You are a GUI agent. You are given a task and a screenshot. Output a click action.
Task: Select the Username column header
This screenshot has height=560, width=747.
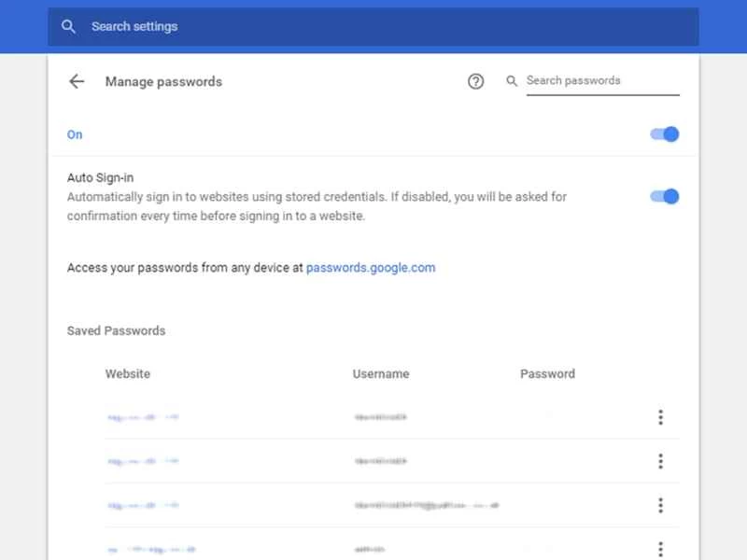tap(381, 373)
